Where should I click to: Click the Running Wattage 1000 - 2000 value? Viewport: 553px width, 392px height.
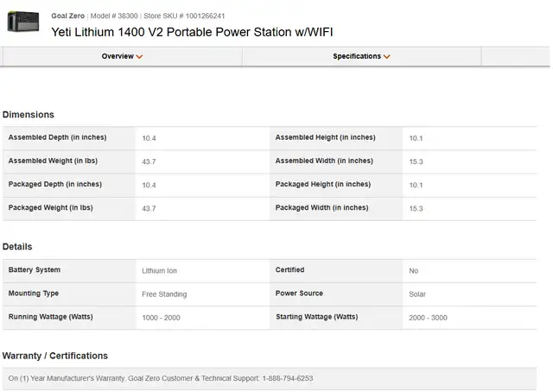click(x=162, y=318)
